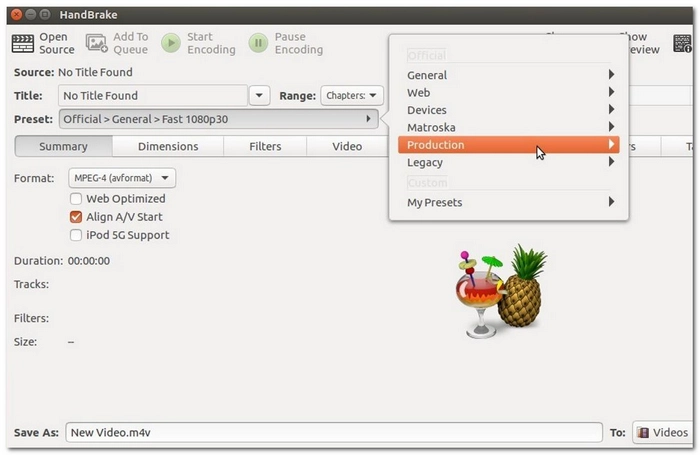The image size is (700, 455).
Task: Expand the Matroska preset submenu
Action: pos(508,127)
